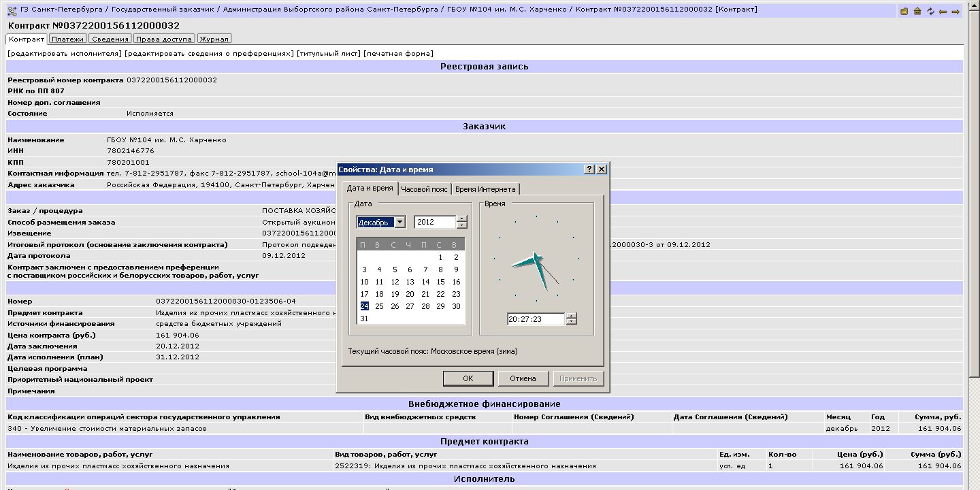Image resolution: width=980 pixels, height=490 pixels.
Task: Select day 31 in the calendar
Action: coord(365,318)
